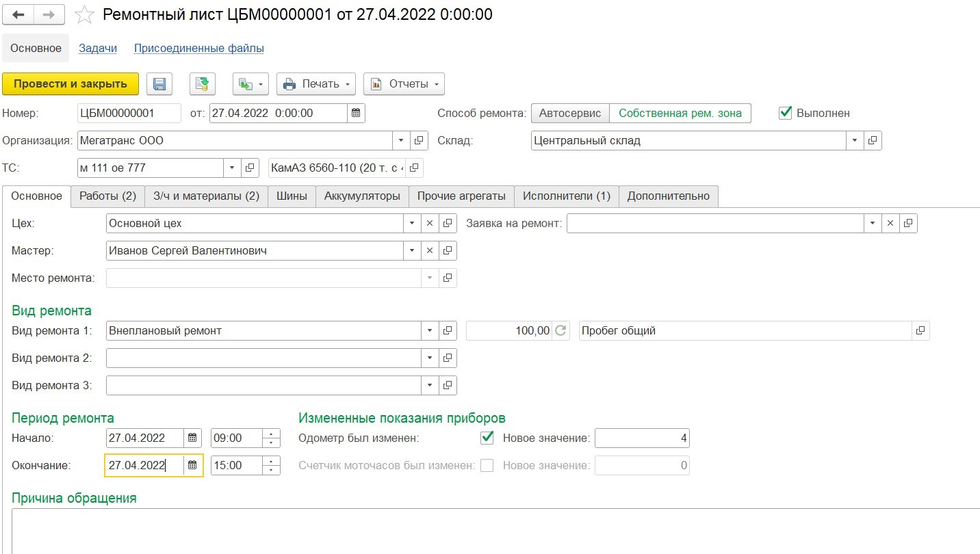Open calendar for repair end date Окончание
This screenshot has height=554, width=980.
click(x=193, y=466)
